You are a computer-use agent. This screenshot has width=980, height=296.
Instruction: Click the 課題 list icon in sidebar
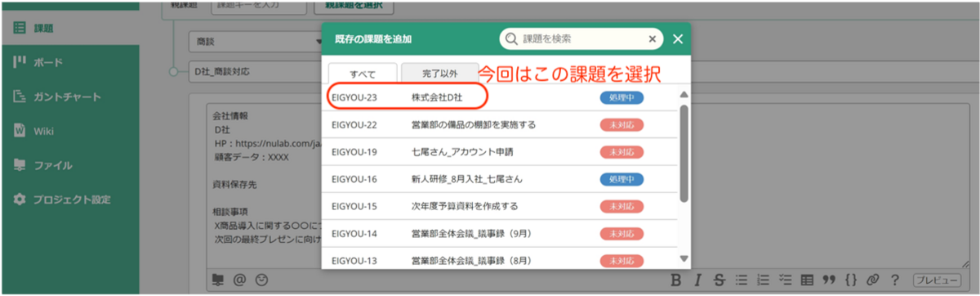(x=19, y=28)
